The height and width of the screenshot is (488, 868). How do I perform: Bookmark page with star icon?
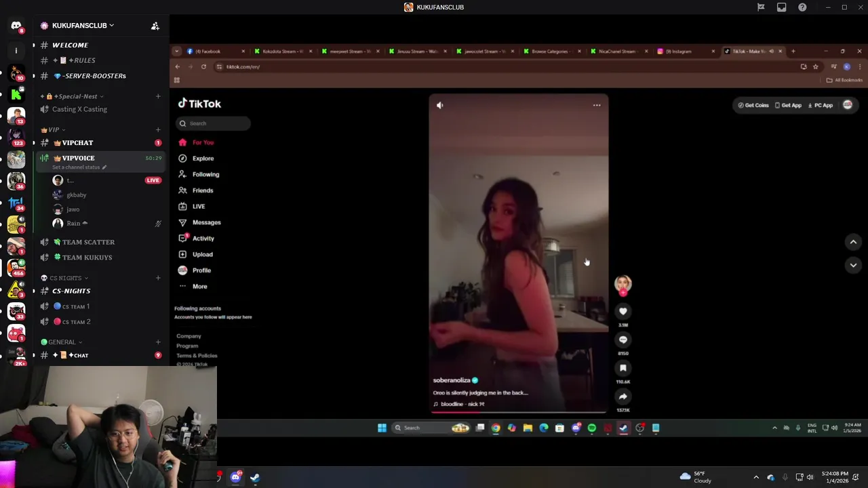(x=816, y=66)
